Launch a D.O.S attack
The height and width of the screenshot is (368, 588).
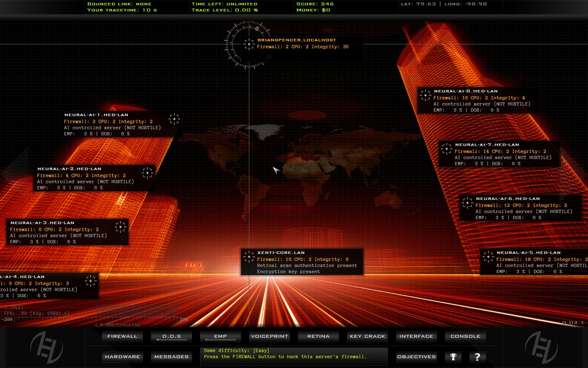point(171,336)
